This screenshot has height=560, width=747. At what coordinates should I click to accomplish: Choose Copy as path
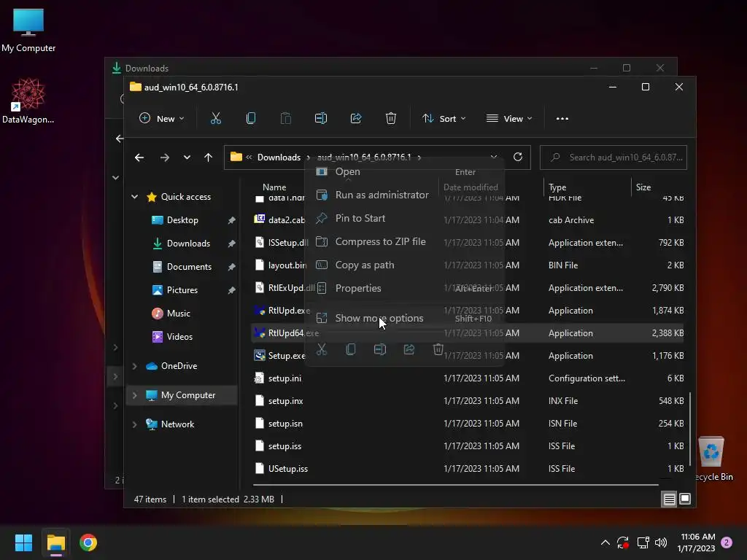point(404,265)
